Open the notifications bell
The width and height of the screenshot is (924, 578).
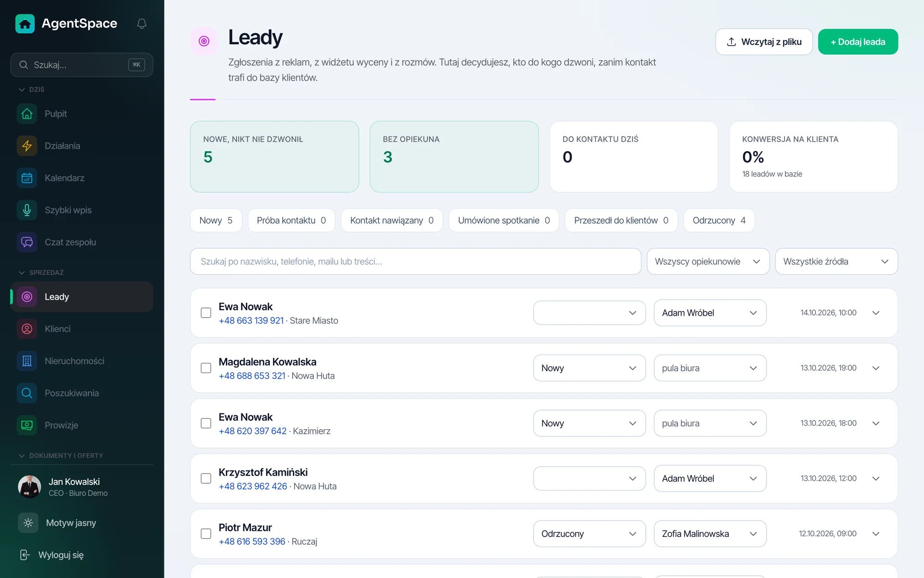pos(142,24)
